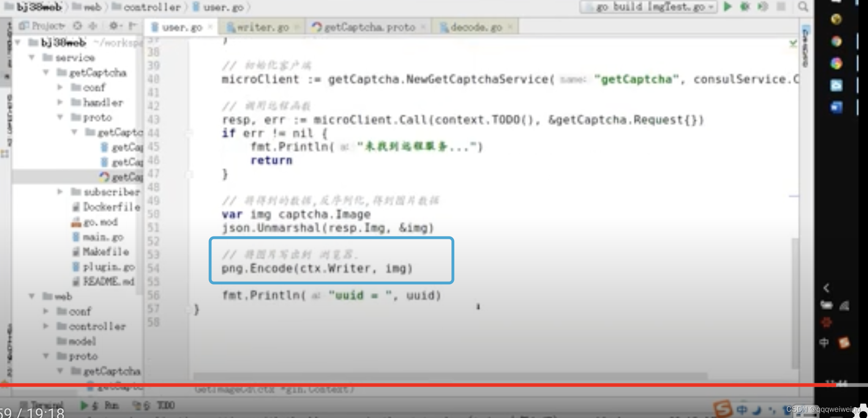The height and width of the screenshot is (418, 868).
Task: Collapse the getCaptcha folder under service
Action: pos(46,73)
